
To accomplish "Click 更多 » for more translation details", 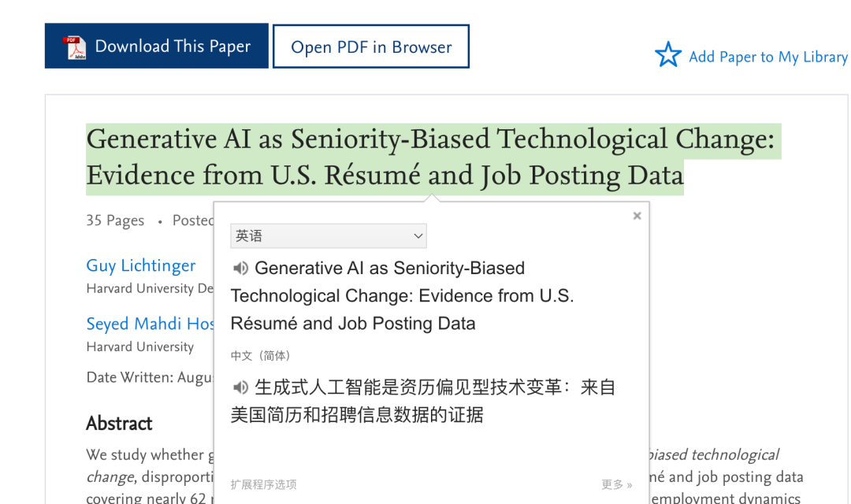I will pyautogui.click(x=616, y=484).
